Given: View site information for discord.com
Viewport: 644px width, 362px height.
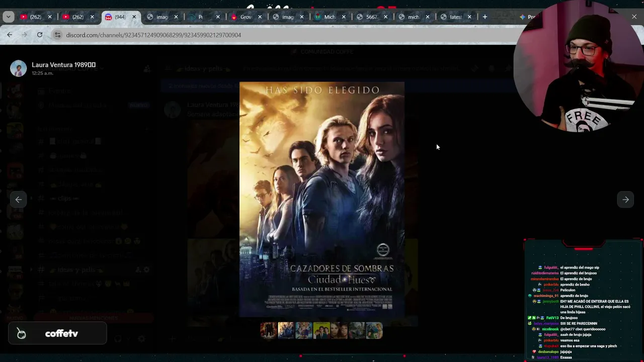Looking at the screenshot, I should point(57,35).
